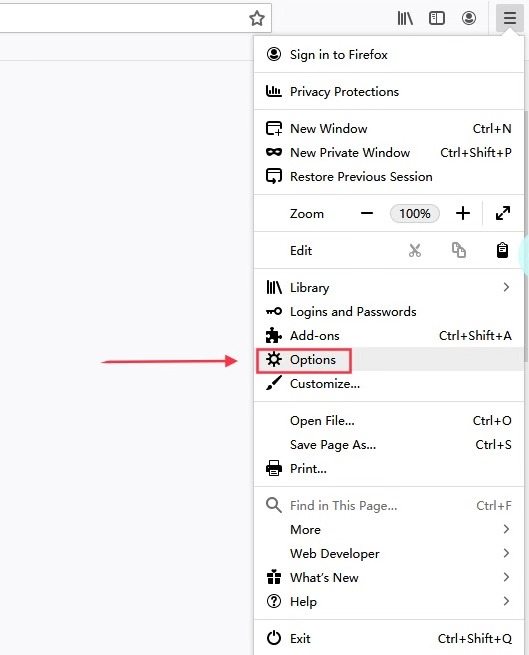Image resolution: width=529 pixels, height=655 pixels.
Task: Enter full screen with the arrows icon
Action: coord(503,213)
